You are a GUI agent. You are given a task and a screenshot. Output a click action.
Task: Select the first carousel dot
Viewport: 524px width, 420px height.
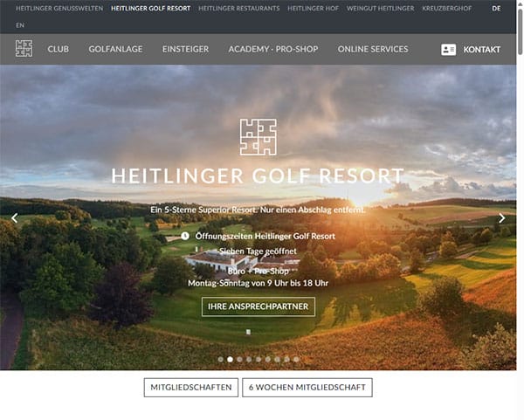[221, 359]
